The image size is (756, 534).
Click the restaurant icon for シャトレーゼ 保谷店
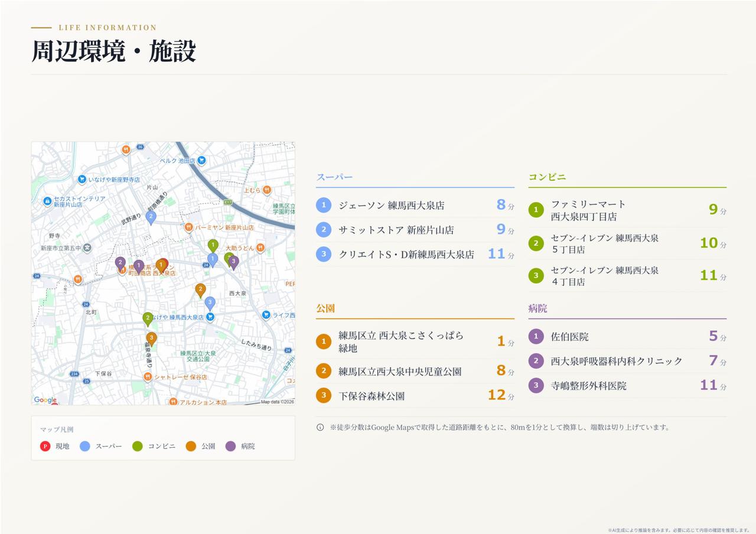click(x=148, y=376)
